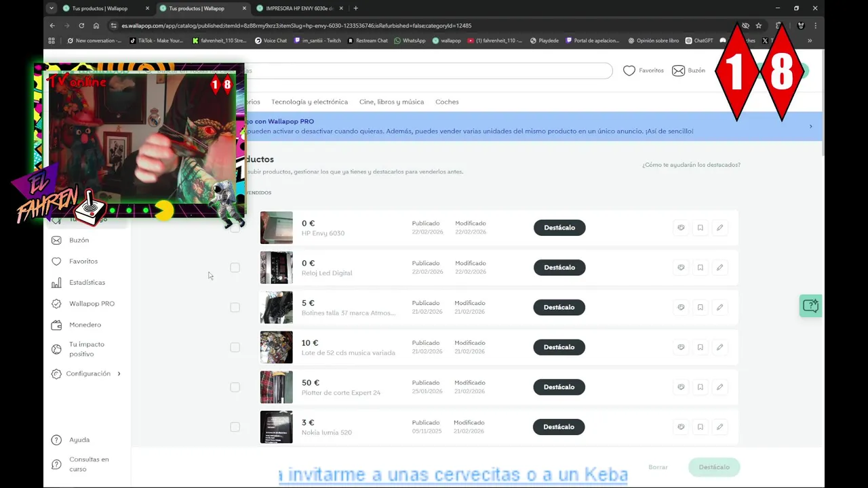The image size is (868, 488).
Task: Open Tu impacto positivo icon in sidebar
Action: click(56, 349)
